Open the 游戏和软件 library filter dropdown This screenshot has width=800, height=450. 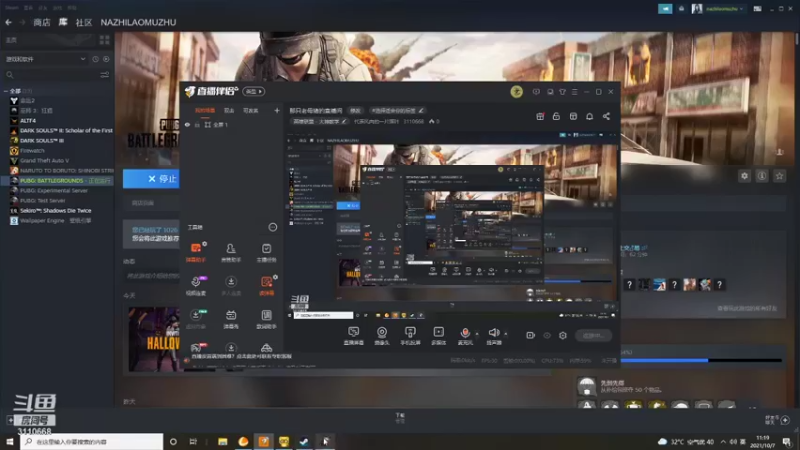point(45,59)
